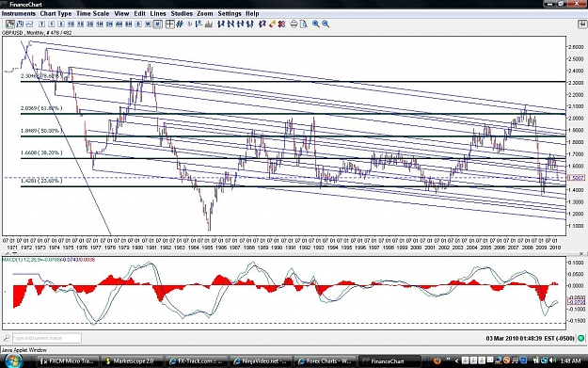Click the MACD indicator label text
The width and height of the screenshot is (588, 368).
point(49,260)
